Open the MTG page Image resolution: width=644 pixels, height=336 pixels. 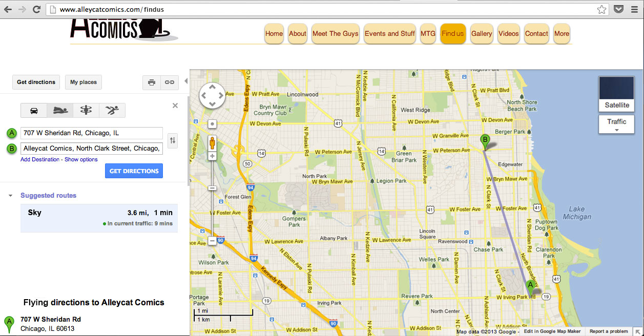(428, 34)
